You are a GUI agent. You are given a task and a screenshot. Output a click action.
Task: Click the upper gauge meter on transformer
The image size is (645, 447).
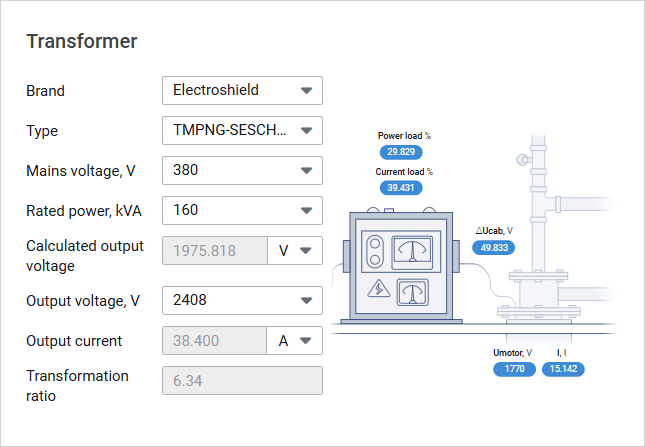[x=413, y=249]
